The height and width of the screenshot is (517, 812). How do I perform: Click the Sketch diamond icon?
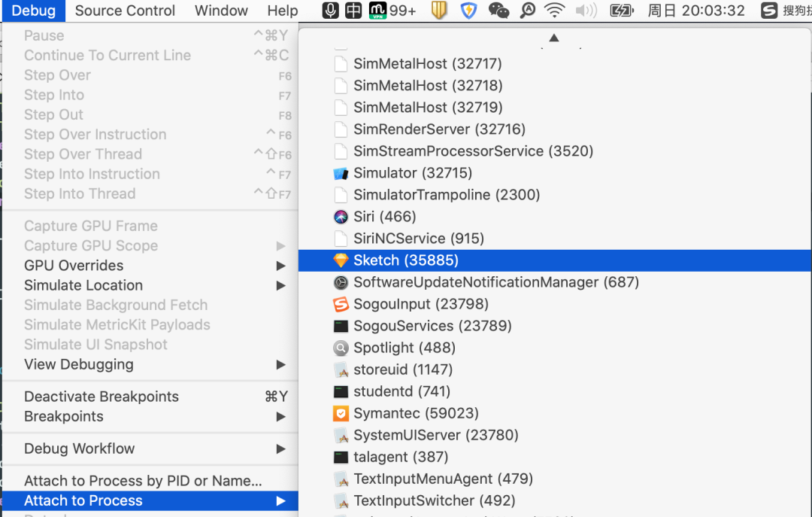[x=341, y=260]
